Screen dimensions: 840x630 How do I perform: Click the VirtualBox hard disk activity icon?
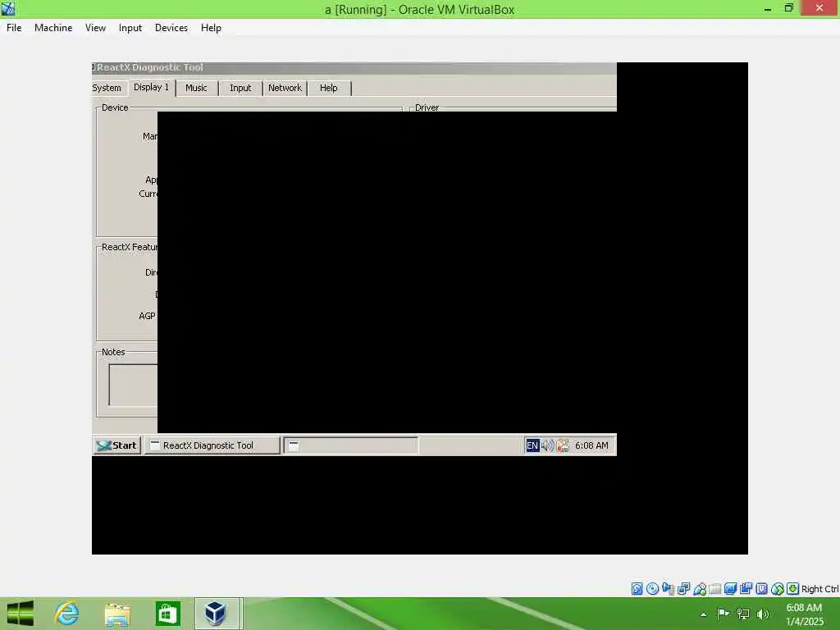[x=637, y=589]
